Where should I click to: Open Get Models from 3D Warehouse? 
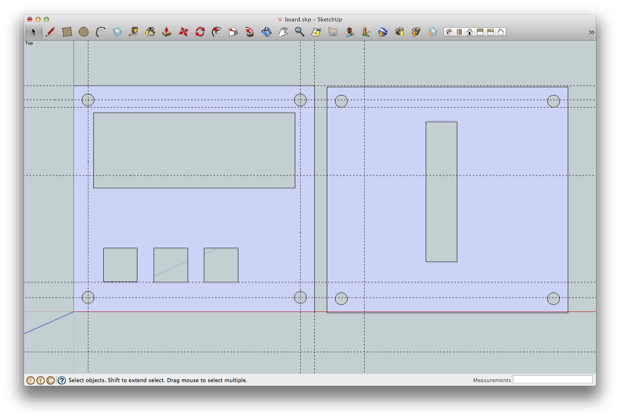399,32
